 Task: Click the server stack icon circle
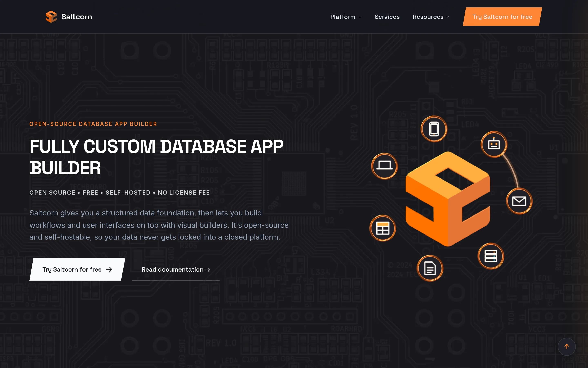tap(491, 256)
